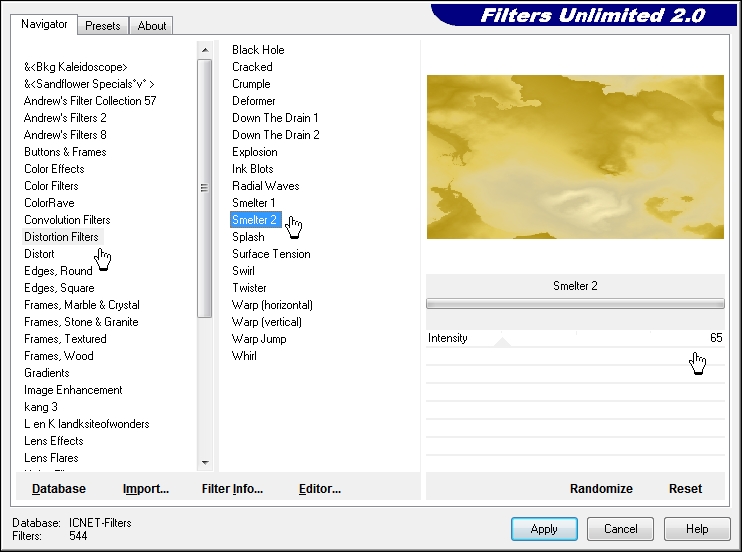
Task: Choose the Twister filter
Action: (249, 288)
